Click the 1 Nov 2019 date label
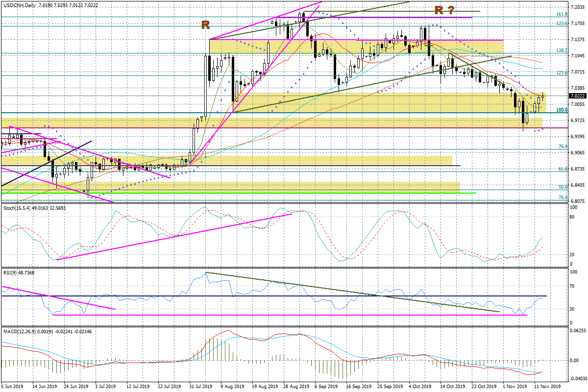Screen dimensions: 588x392 514,387
